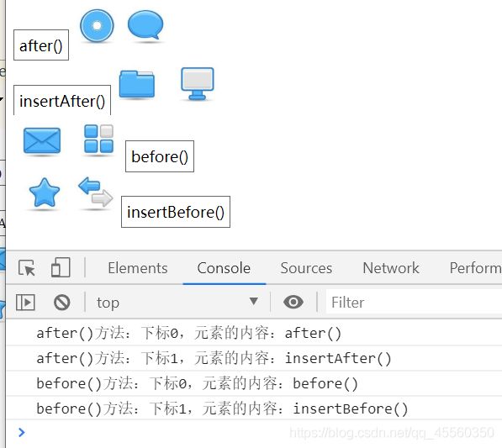The image size is (502, 448).
Task: Switch to the Elements tab
Action: click(138, 268)
